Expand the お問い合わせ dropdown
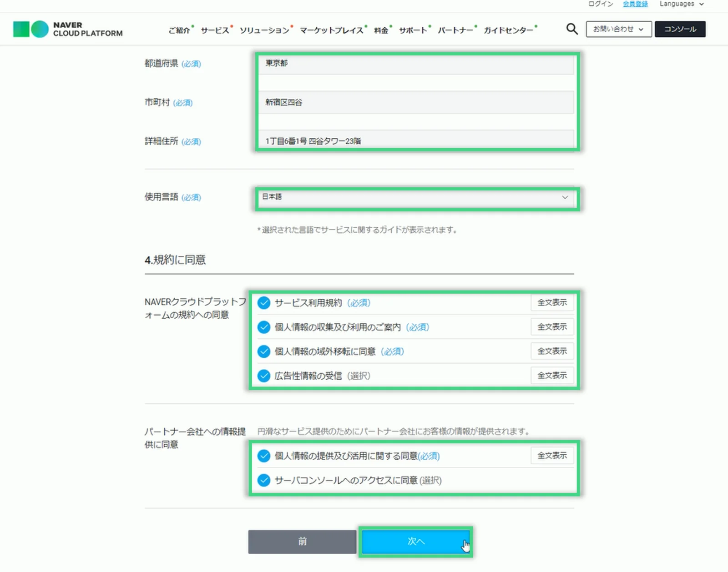 618,29
